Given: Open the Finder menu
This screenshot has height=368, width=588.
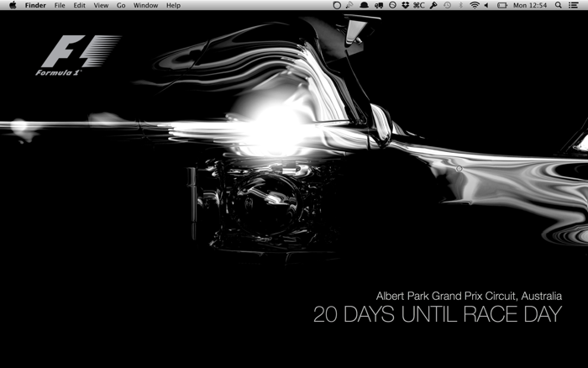Looking at the screenshot, I should [x=35, y=5].
